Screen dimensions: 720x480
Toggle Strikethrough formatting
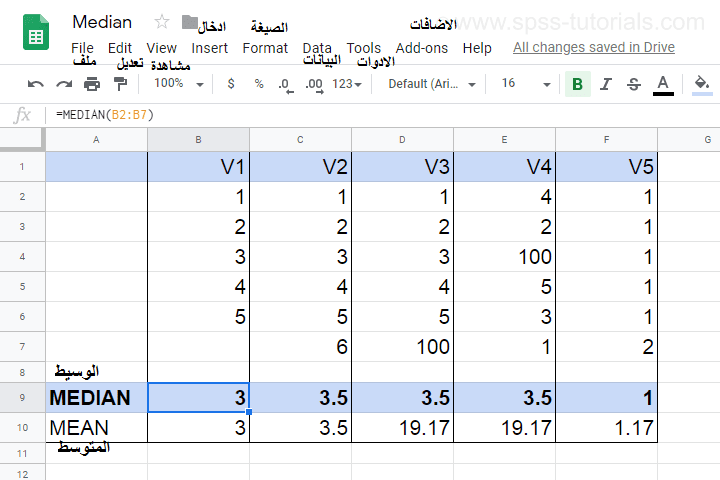tap(633, 84)
